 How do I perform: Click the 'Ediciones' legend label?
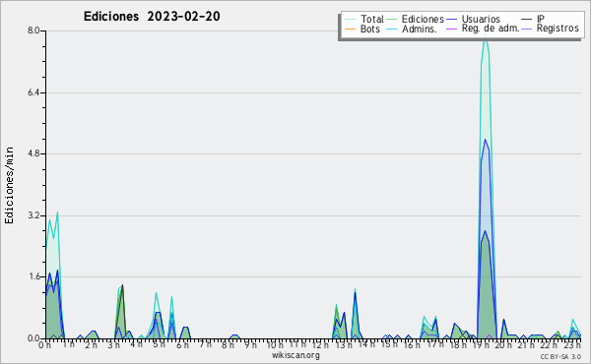click(x=423, y=19)
